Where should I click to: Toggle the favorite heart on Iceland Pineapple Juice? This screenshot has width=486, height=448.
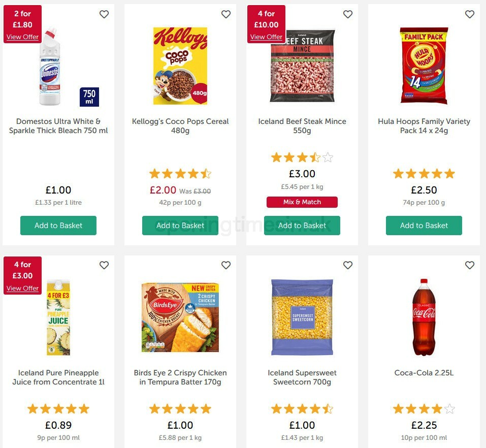pos(104,265)
